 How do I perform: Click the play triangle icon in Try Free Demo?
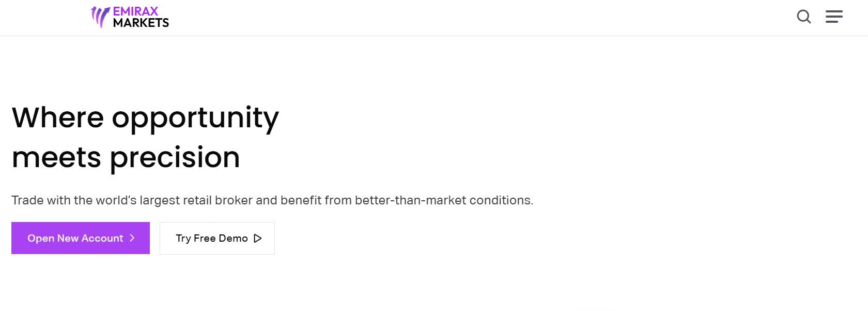pos(257,238)
